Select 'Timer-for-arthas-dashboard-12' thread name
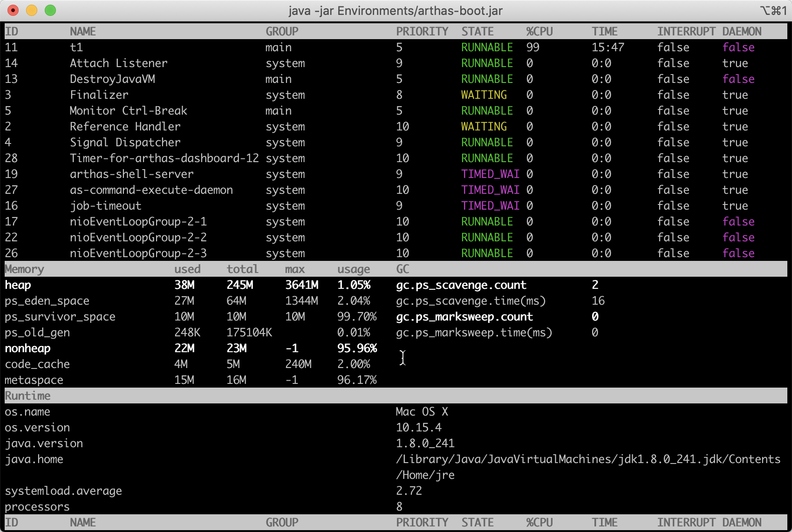 click(x=164, y=158)
